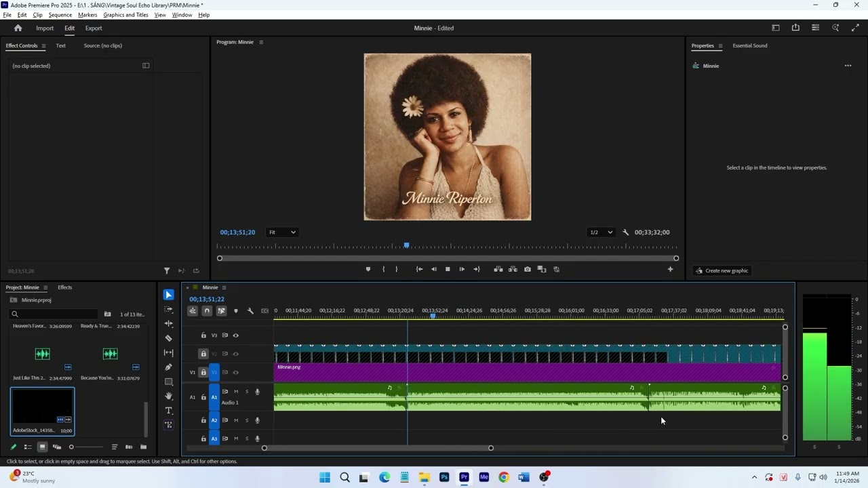The image size is (868, 488).
Task: Open the Fit zoom level dropdown
Action: (x=282, y=232)
